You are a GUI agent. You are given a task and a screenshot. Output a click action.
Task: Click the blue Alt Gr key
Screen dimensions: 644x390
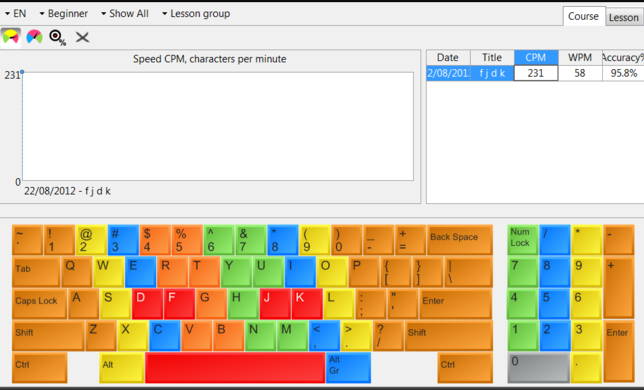pyautogui.click(x=349, y=367)
